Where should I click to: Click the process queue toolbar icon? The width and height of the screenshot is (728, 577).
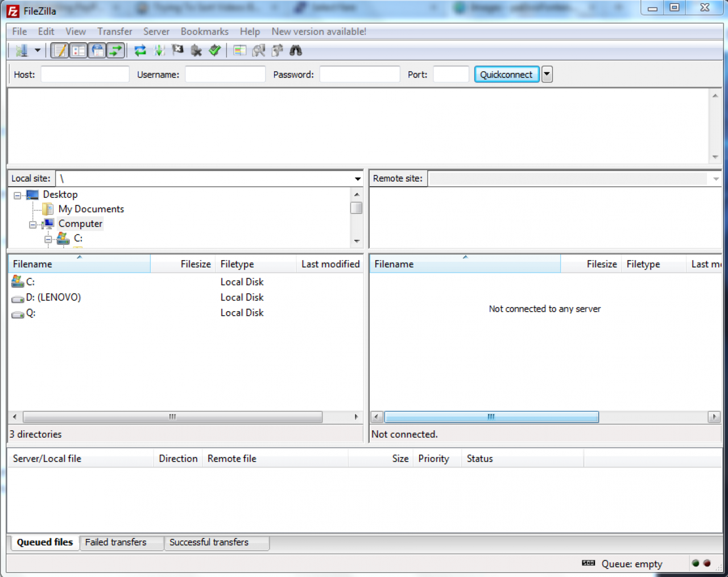click(x=159, y=51)
